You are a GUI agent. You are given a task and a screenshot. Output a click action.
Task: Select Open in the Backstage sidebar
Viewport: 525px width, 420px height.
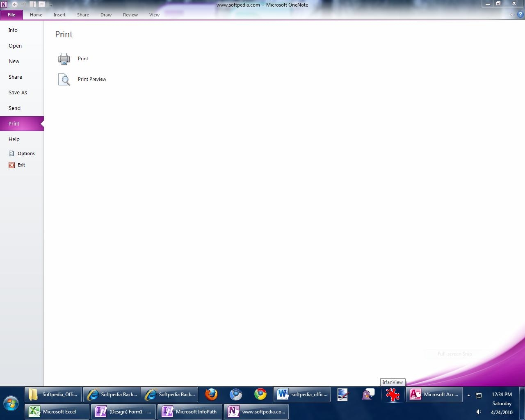point(22,46)
